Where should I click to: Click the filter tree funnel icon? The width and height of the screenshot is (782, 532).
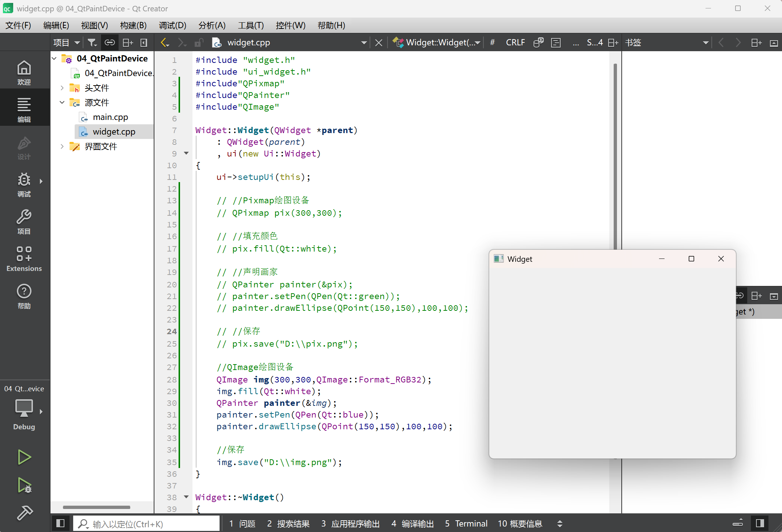pos(92,43)
